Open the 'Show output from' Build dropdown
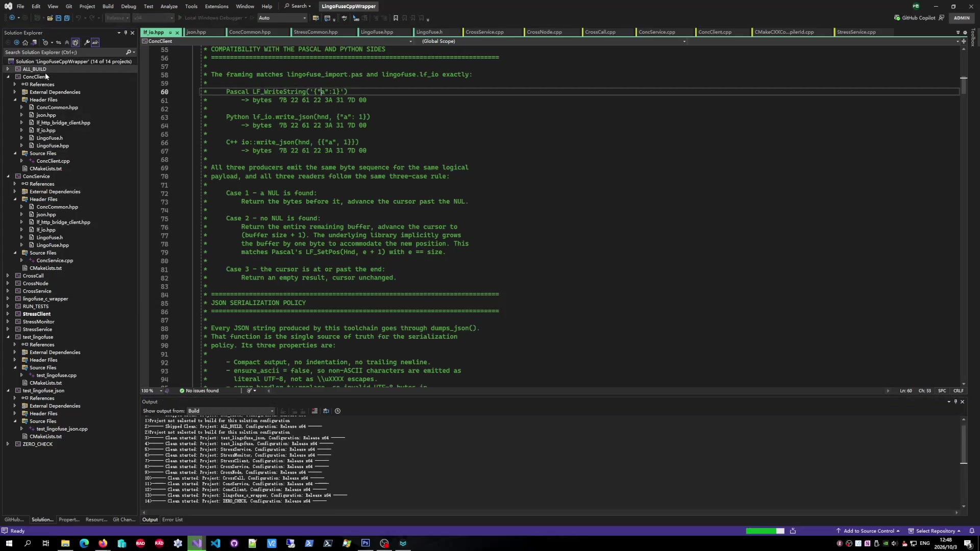Image resolution: width=980 pixels, height=551 pixels. (x=231, y=411)
